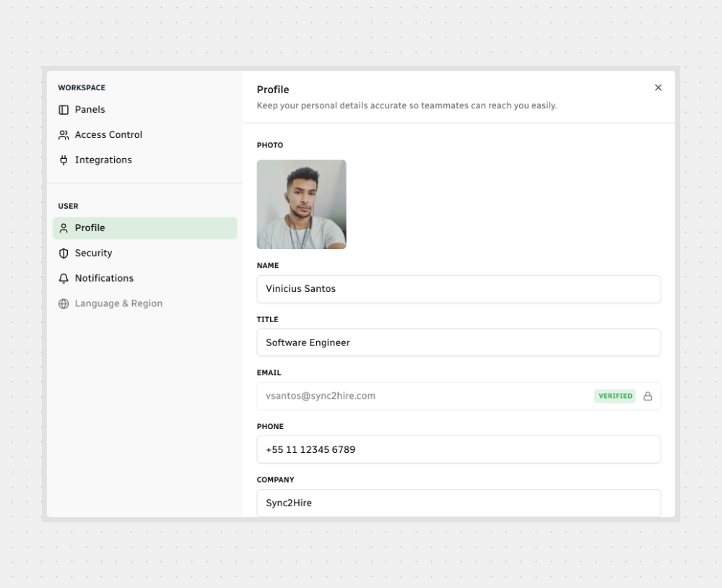Click the Profile person icon
Image resolution: width=722 pixels, height=588 pixels.
pos(64,228)
